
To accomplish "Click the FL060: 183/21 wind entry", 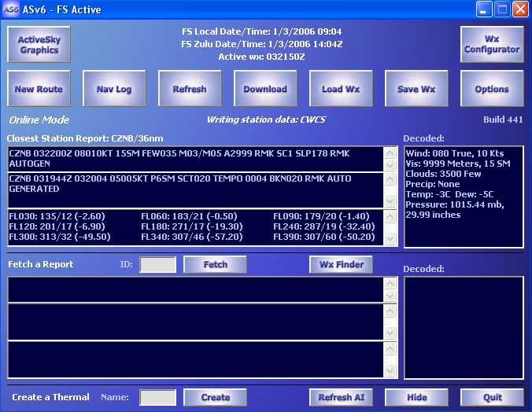I will (x=189, y=216).
